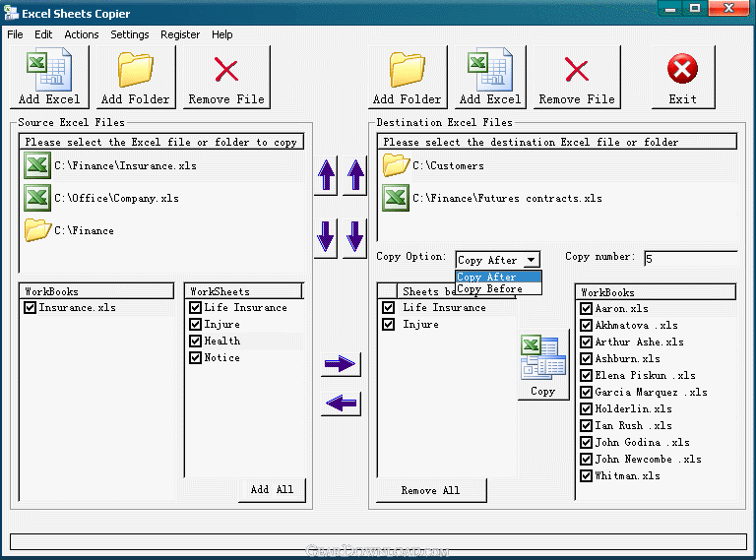Click the destination Add Excel toolbar button

(490, 77)
